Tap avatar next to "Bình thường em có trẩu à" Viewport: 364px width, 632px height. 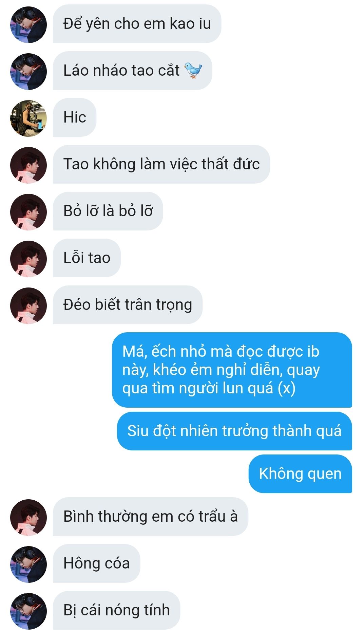[28, 517]
